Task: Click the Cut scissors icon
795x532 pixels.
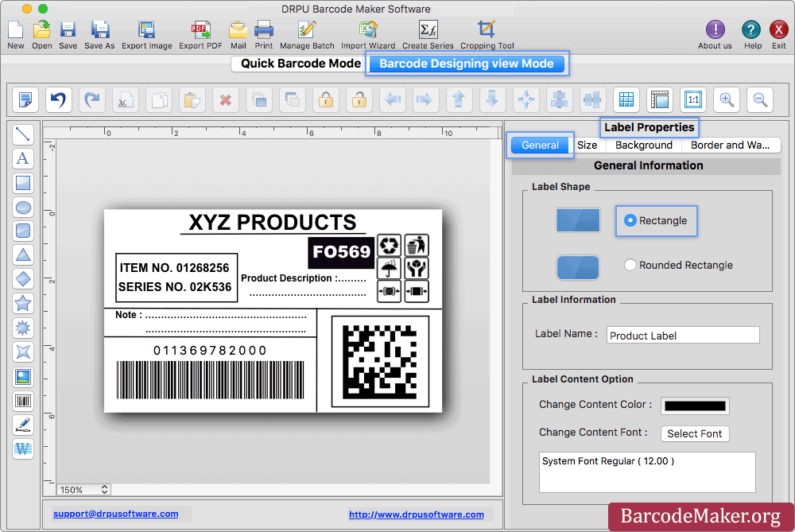Action: coord(126,99)
